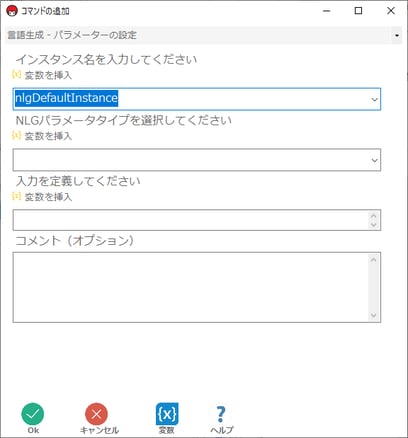Open the 変数 variables {x} icon
The width and height of the screenshot is (408, 438).
(x=167, y=414)
